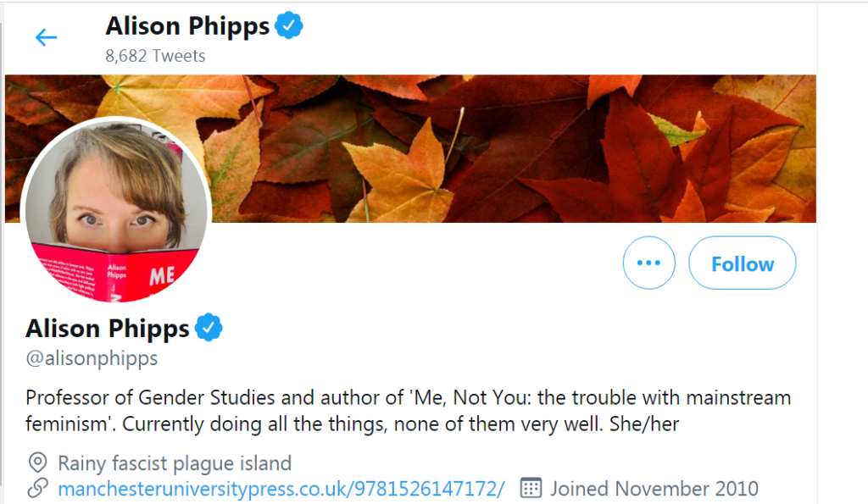868x504 pixels.
Task: Click the 'Rainy fascist plague island' location text
Action: click(175, 462)
